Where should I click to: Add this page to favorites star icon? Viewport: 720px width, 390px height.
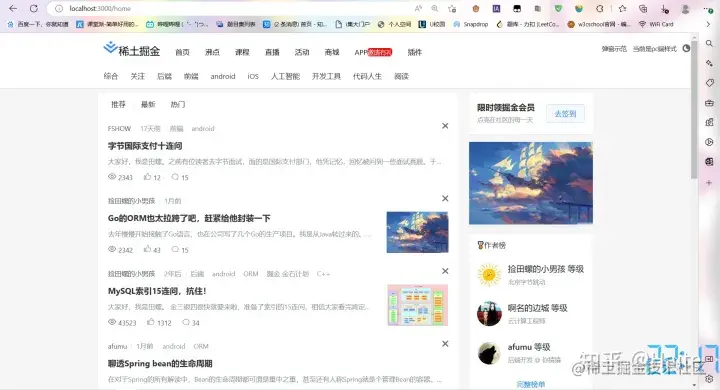tap(452, 8)
